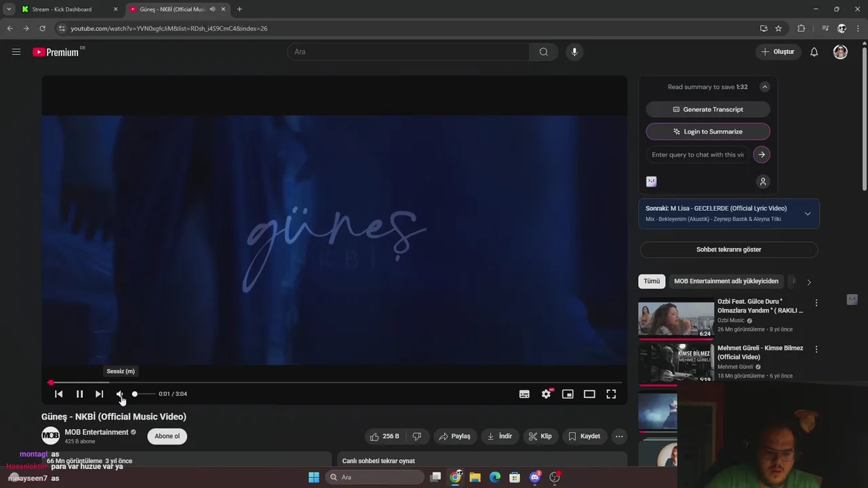Screen dimensions: 868x488
Task: Open options for Ozbi Feat. Gülce Duru video
Action: [816, 303]
